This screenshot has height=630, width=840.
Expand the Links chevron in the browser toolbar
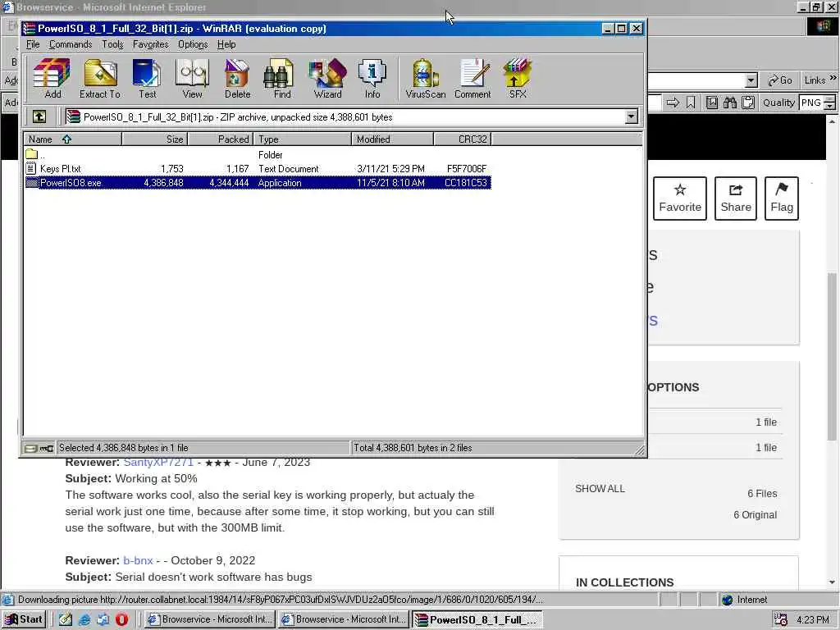(833, 78)
